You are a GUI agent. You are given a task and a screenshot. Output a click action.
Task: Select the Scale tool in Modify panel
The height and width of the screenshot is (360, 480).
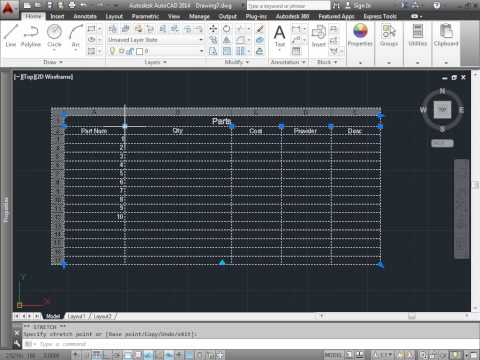click(226, 51)
